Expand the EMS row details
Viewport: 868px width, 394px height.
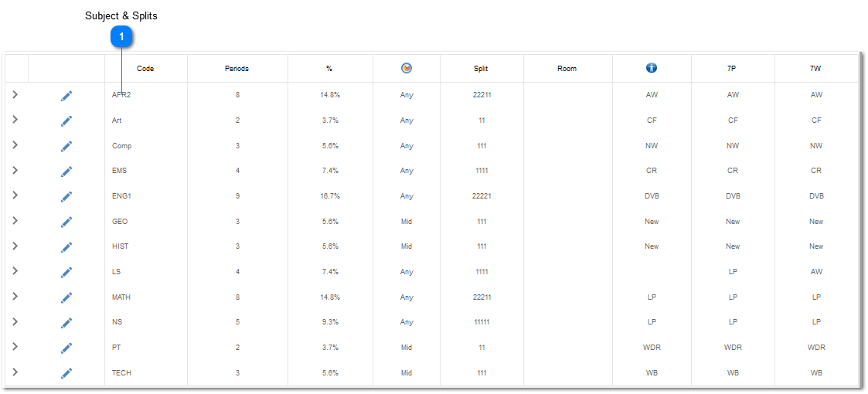coord(15,170)
